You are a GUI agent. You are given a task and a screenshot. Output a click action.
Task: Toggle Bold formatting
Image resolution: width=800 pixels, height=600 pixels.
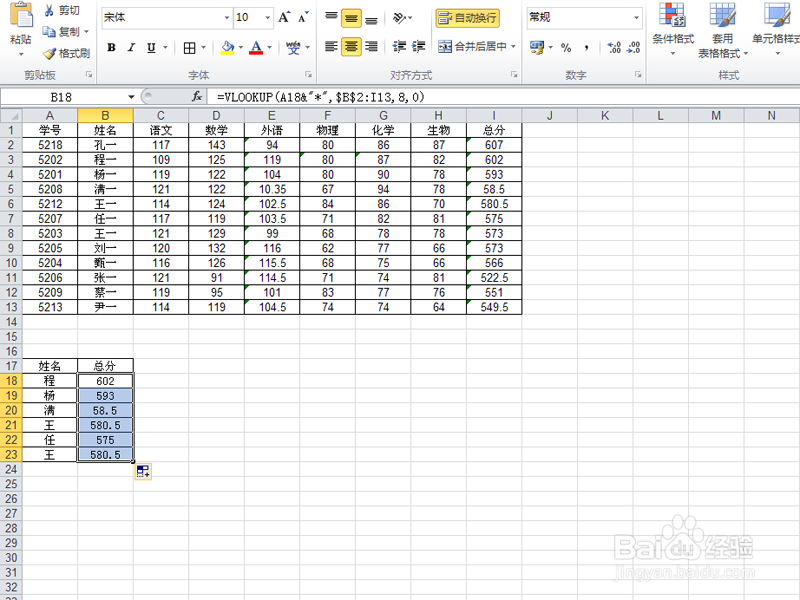click(111, 47)
